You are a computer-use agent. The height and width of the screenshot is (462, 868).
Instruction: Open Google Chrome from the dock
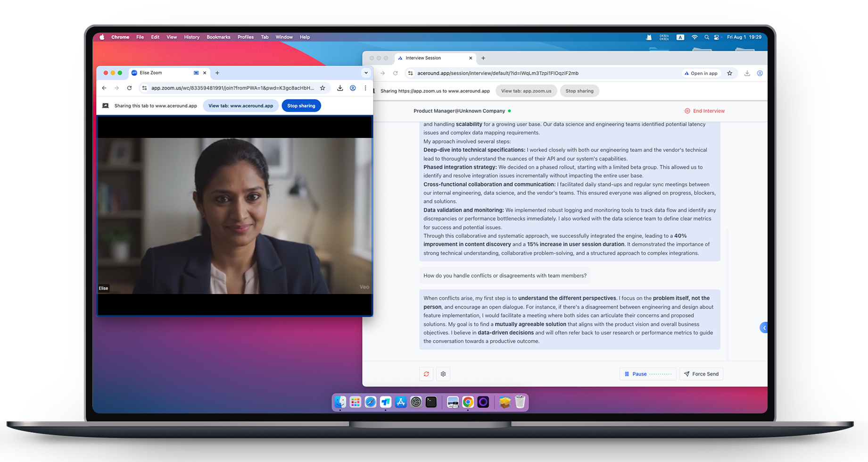468,402
